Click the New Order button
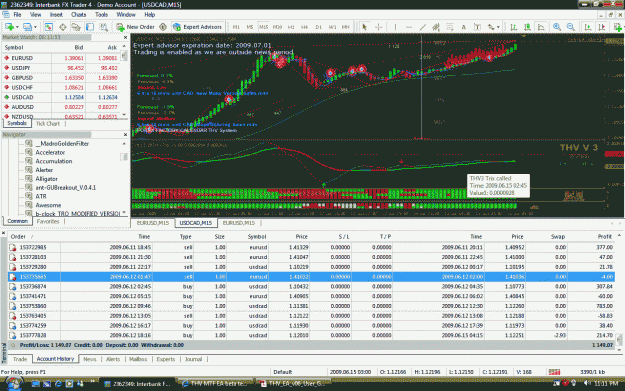Viewport: 625px width, 391px height. pos(136,27)
